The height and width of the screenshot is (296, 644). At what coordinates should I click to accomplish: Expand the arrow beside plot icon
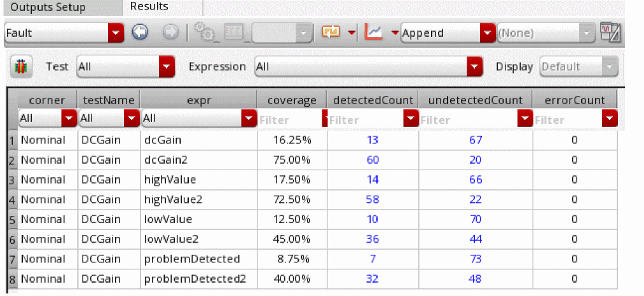click(x=395, y=32)
